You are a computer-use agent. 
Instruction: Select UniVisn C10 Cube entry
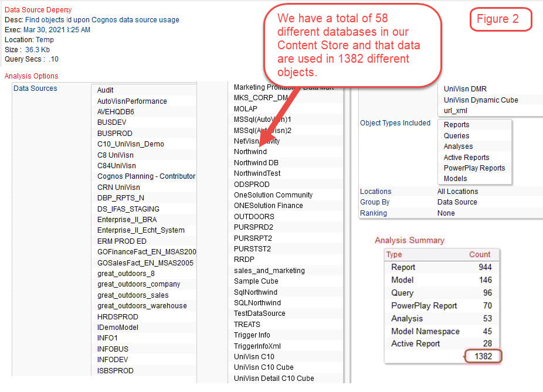pos(264,367)
